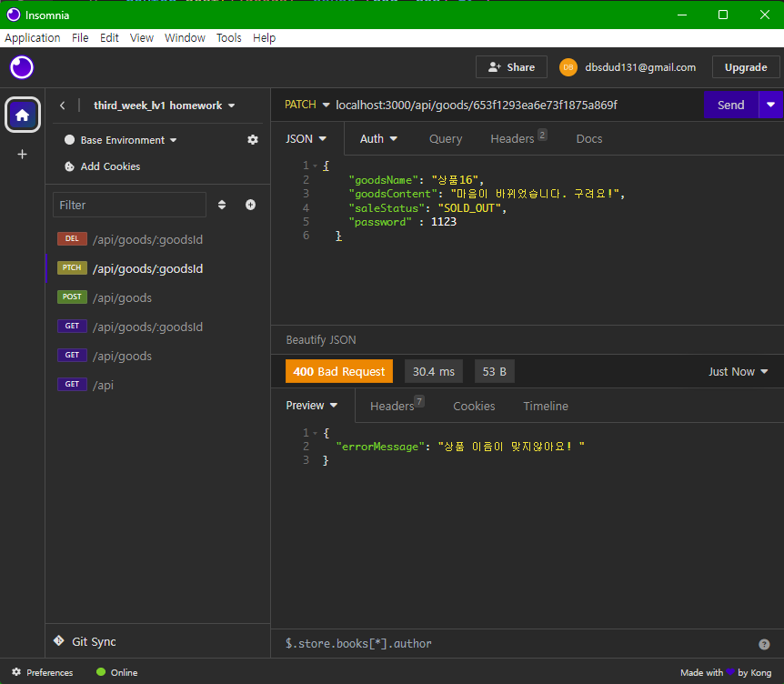Screen dimensions: 784x684
Task: Click the DB user avatar
Action: (568, 67)
